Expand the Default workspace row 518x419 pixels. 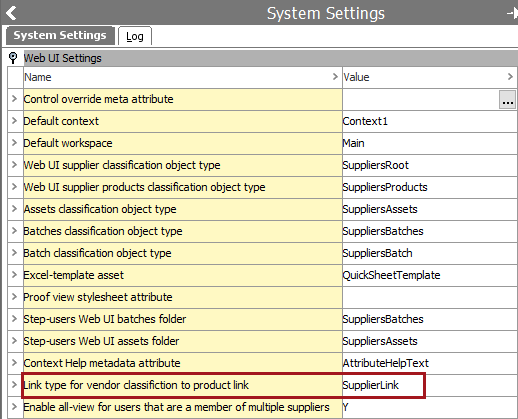14,143
